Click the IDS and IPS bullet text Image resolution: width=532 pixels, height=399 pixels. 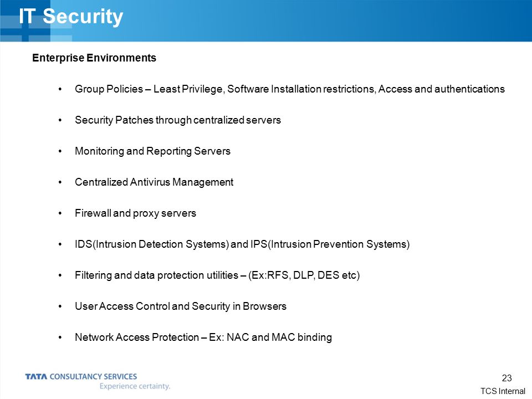(x=242, y=244)
